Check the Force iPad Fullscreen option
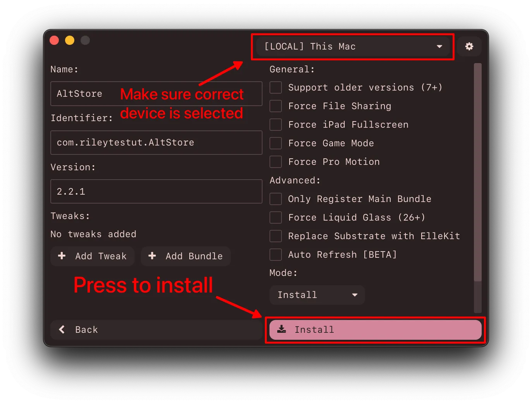The width and height of the screenshot is (532, 404). pos(275,125)
